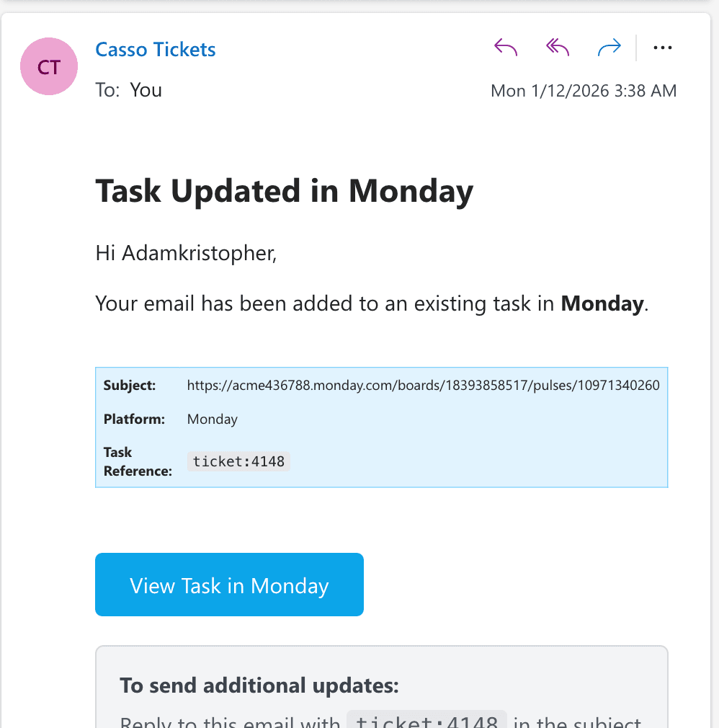Open the acme436788.monday.com board URL

click(424, 385)
